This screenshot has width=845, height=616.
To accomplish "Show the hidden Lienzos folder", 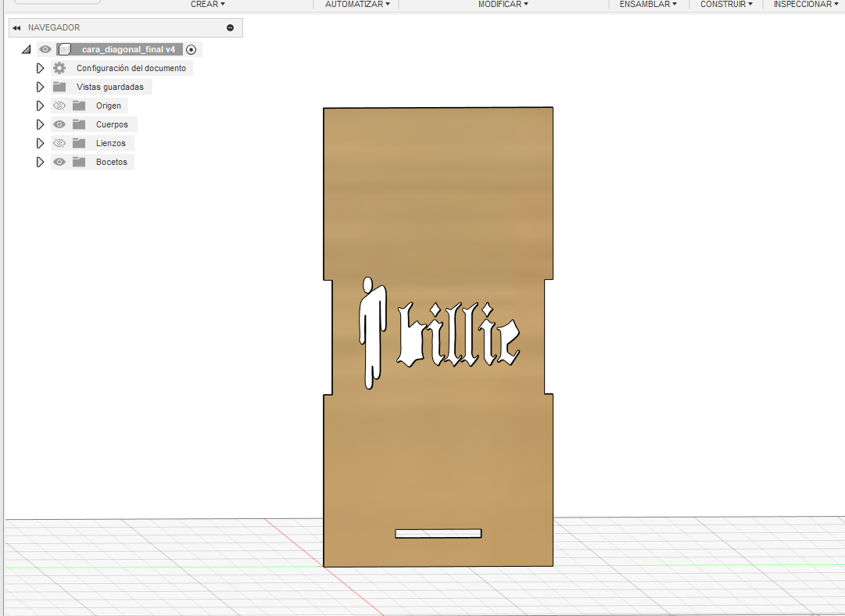I will 59,143.
